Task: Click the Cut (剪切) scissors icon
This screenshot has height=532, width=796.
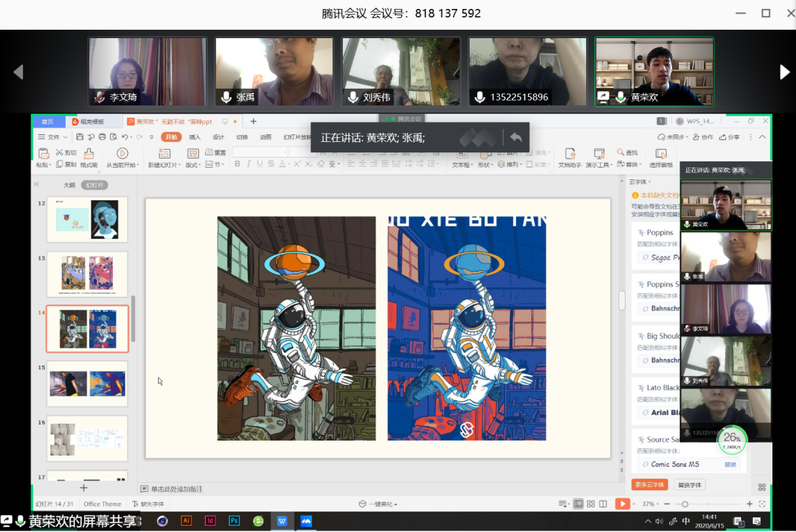Action: (x=60, y=152)
